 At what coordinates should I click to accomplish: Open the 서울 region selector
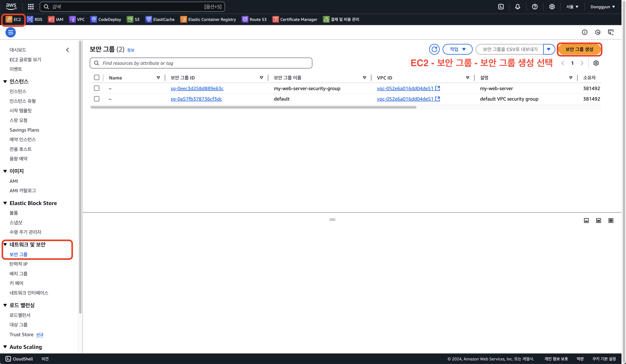(x=572, y=7)
